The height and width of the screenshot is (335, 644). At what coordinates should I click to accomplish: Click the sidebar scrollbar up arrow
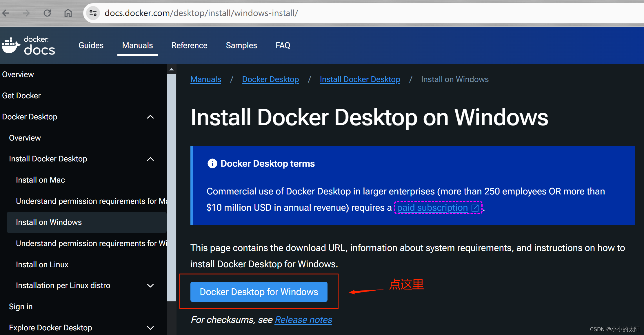click(172, 70)
